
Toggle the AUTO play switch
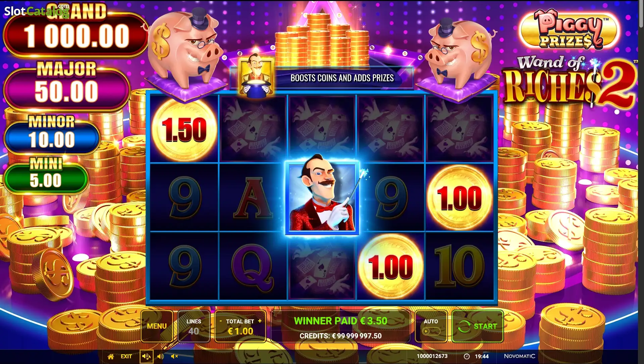pos(431,331)
